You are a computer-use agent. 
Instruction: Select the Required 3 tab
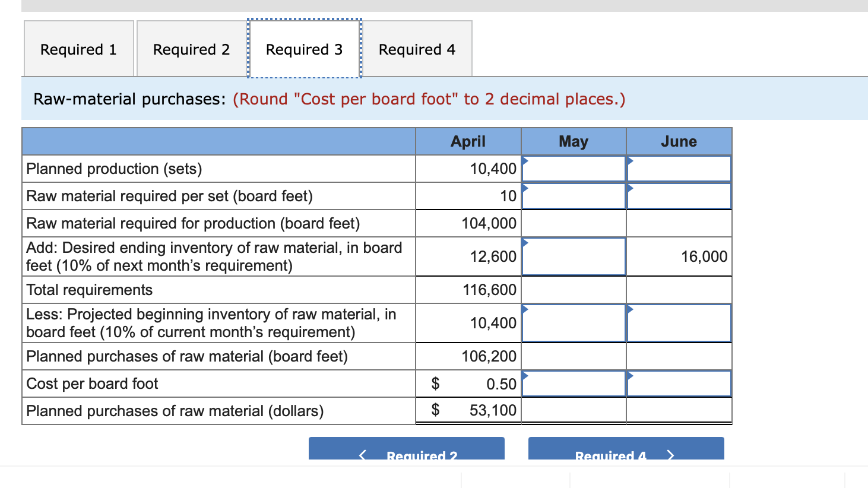[x=304, y=49]
